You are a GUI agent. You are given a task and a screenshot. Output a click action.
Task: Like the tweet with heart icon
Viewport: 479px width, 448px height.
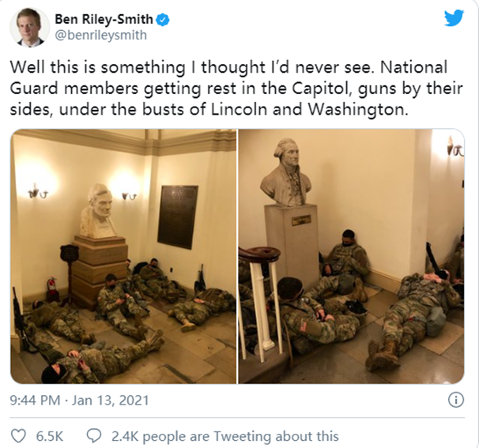(18, 436)
